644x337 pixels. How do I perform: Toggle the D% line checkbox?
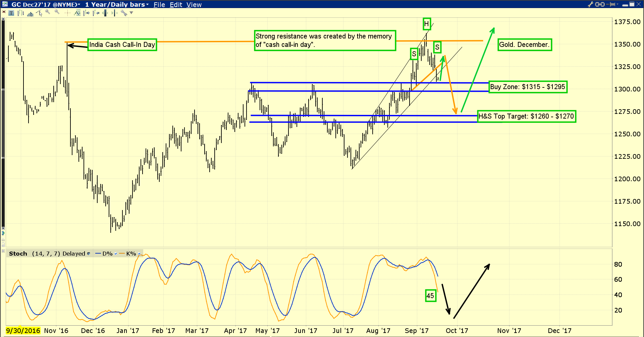coord(116,254)
